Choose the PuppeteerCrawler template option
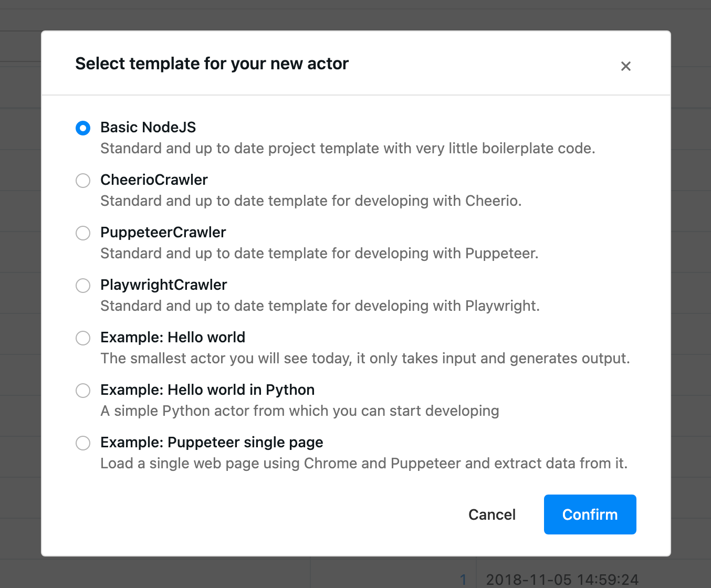711x588 pixels. click(82, 233)
